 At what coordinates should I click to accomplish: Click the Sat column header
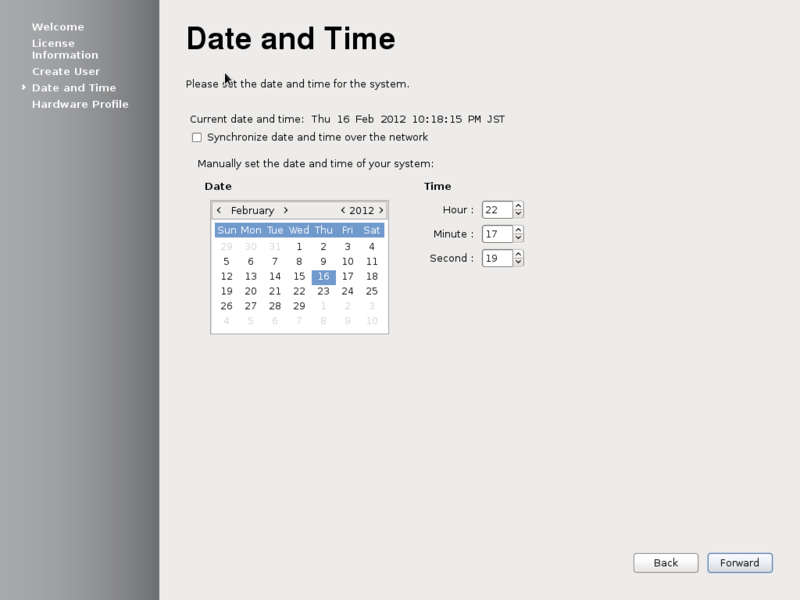(x=372, y=230)
